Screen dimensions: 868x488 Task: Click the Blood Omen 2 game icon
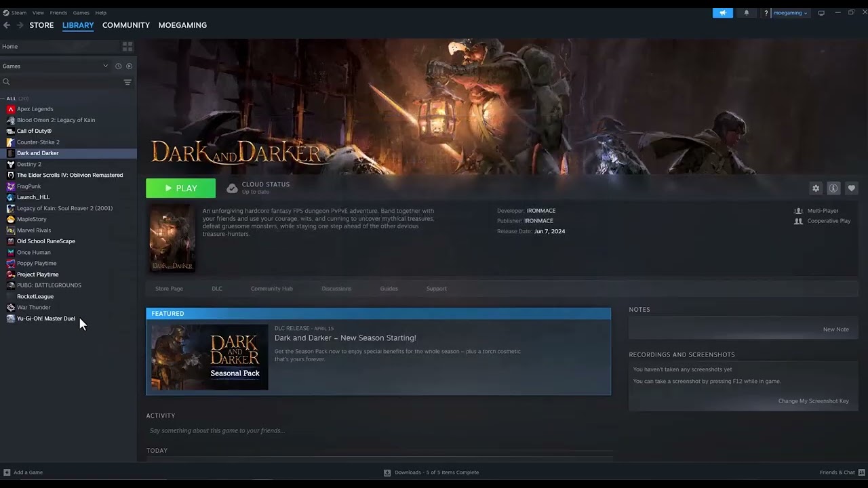click(x=11, y=120)
